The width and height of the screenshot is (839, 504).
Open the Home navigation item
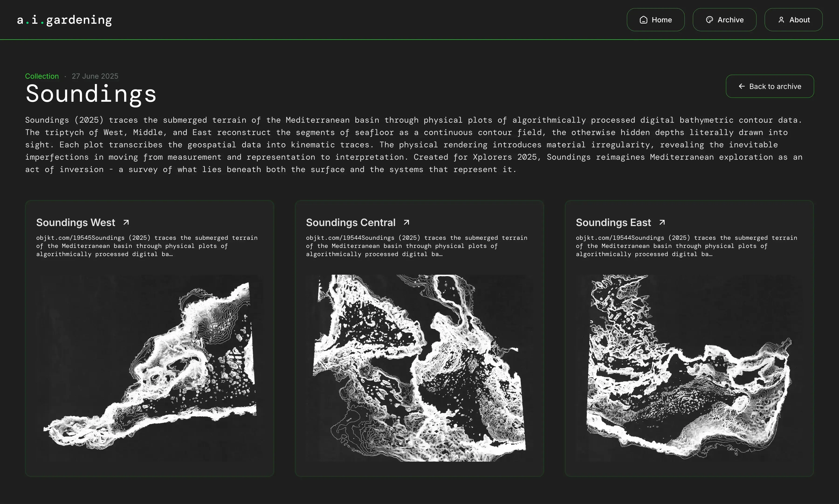pyautogui.click(x=655, y=20)
